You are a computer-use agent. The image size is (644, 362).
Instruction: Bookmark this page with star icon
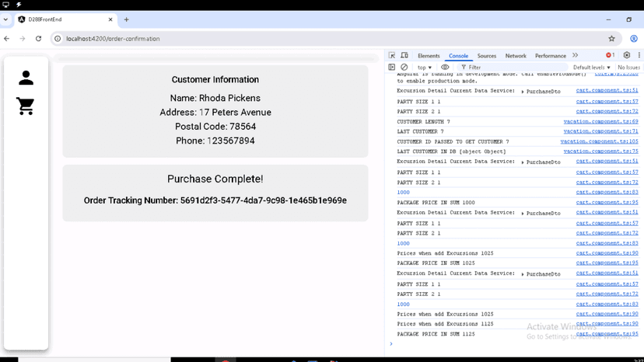(x=611, y=38)
